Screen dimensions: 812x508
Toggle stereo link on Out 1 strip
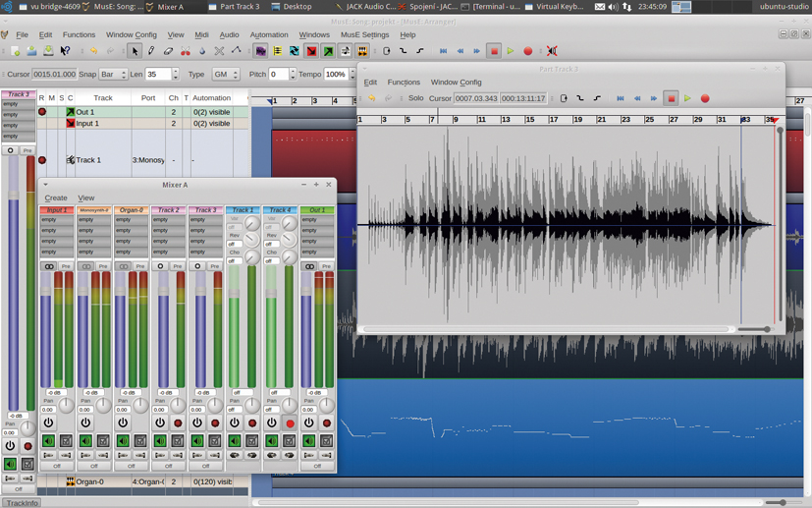tap(309, 266)
